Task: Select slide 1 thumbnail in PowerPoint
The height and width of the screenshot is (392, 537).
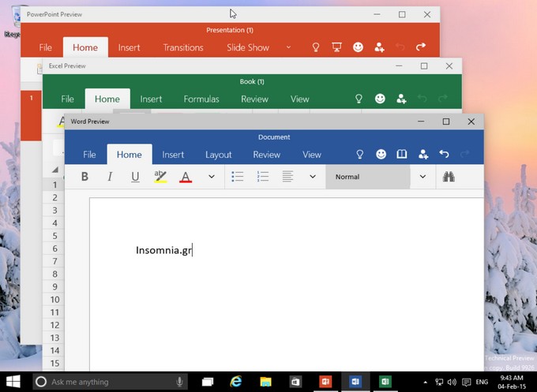Action: coord(31,116)
